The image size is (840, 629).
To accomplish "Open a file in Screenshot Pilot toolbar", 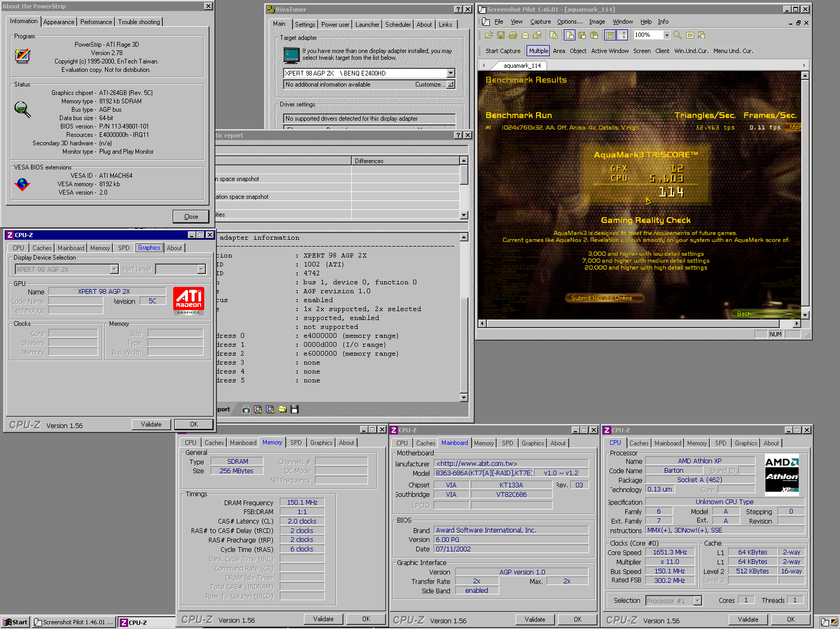I will click(489, 35).
